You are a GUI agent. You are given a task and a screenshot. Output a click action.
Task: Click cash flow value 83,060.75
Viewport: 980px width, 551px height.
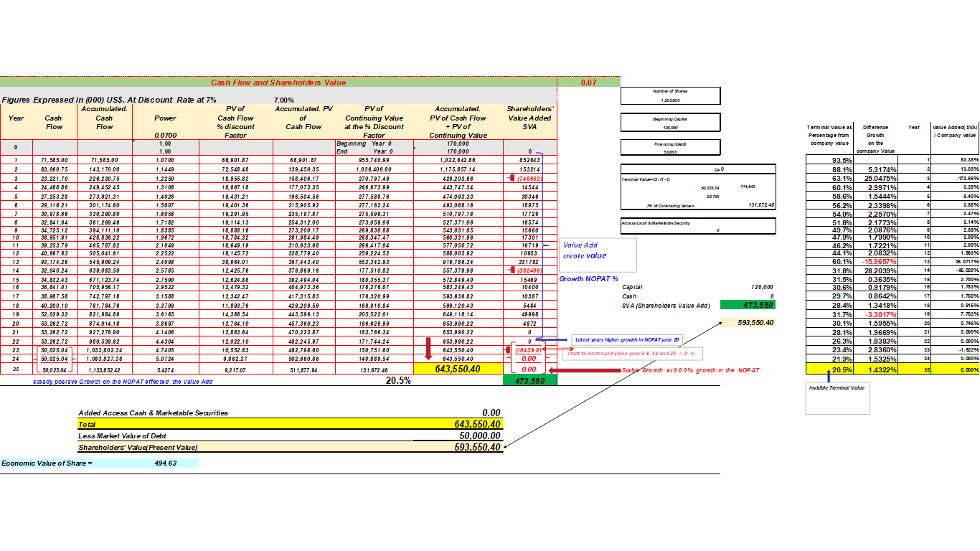pos(55,169)
